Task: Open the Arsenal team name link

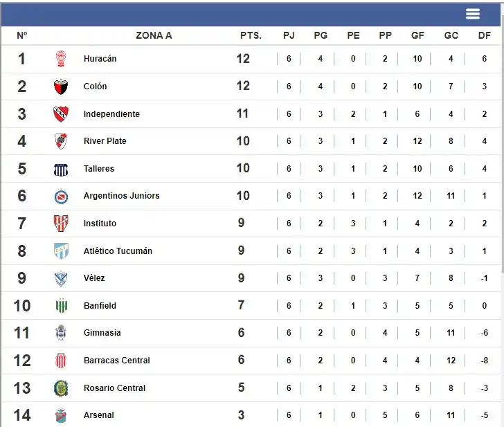Action: [x=99, y=415]
